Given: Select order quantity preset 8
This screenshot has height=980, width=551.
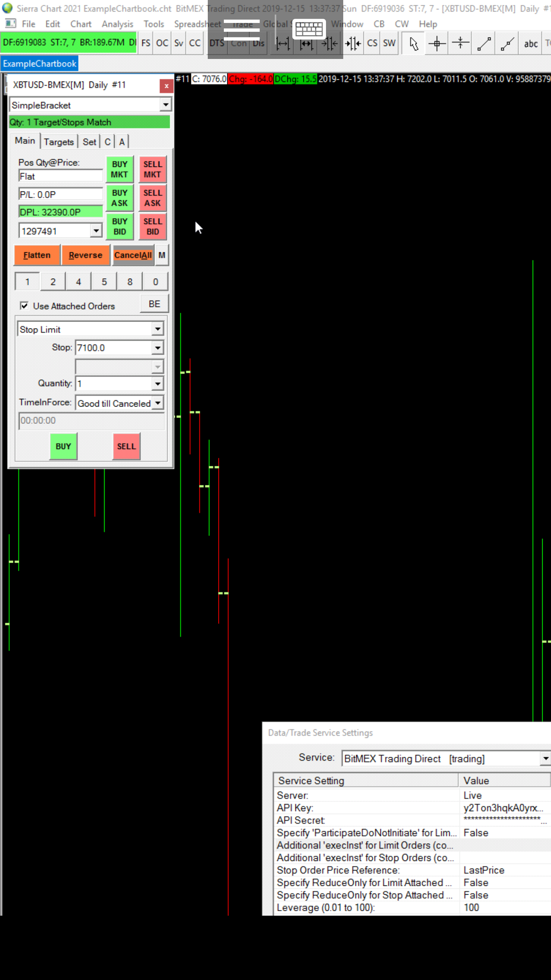Looking at the screenshot, I should pos(130,282).
